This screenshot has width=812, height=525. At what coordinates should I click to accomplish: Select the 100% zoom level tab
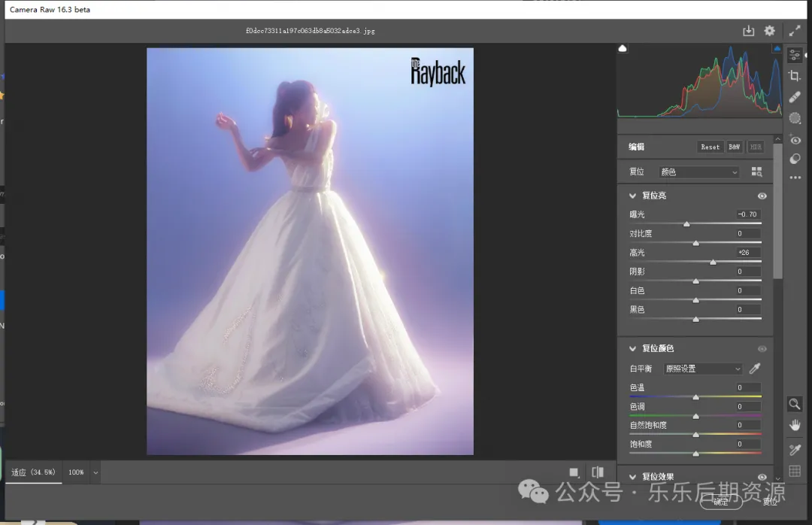tap(76, 472)
